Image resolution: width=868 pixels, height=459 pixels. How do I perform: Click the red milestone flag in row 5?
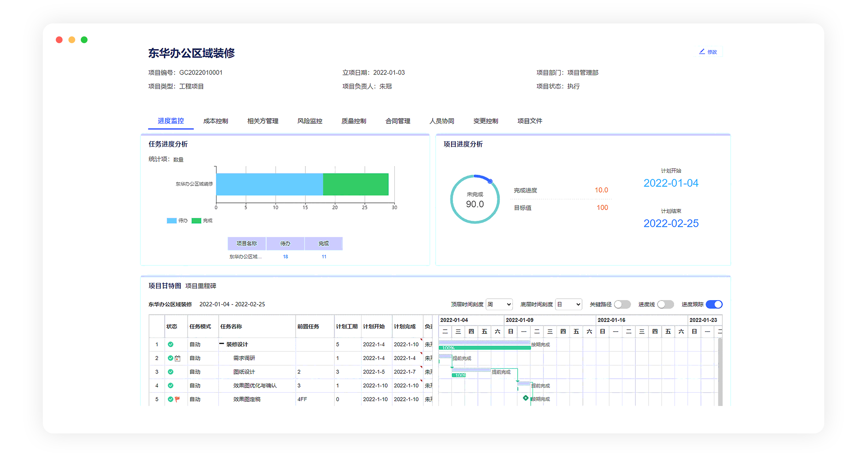tap(177, 399)
